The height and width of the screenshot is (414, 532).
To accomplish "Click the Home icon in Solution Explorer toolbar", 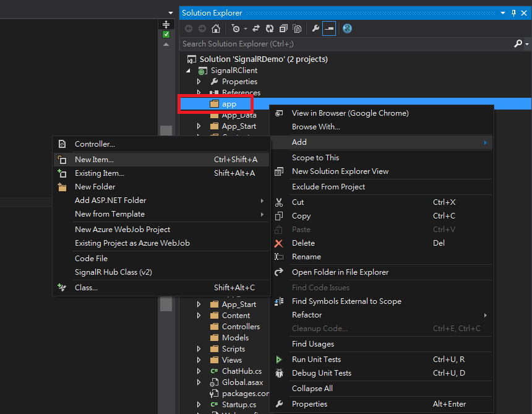I will (216, 28).
